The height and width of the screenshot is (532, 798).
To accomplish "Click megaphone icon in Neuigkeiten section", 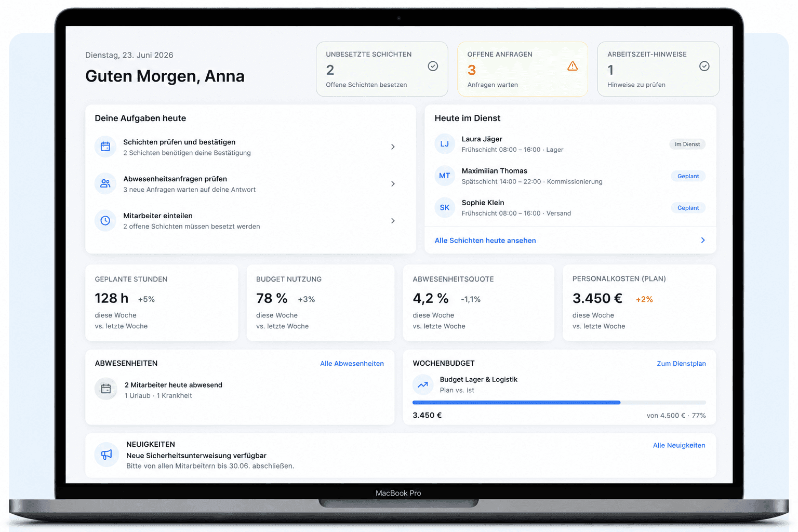I will [x=107, y=455].
